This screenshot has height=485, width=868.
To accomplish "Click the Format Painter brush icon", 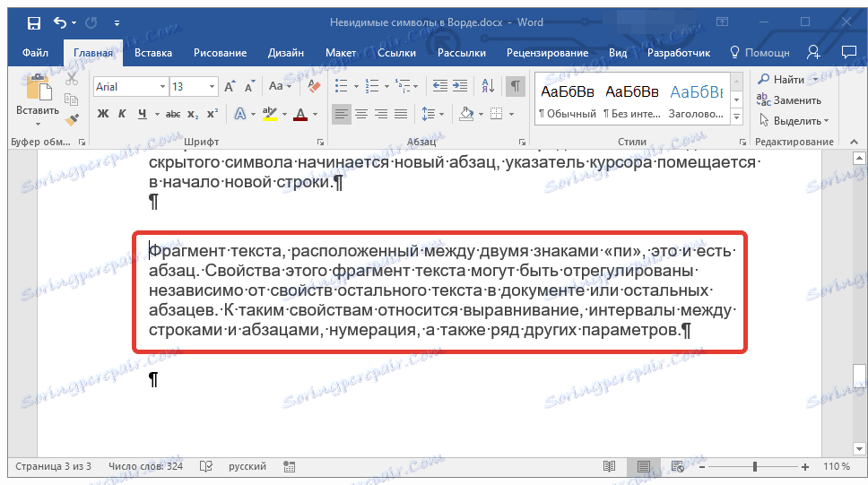I will click(x=73, y=118).
